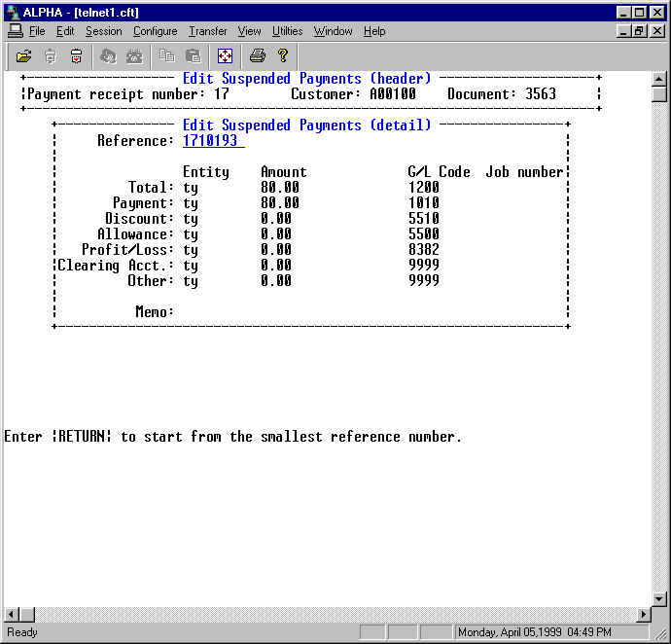Close the ALPHA application window
Viewport: 671px width, 644px height.
coord(656,12)
